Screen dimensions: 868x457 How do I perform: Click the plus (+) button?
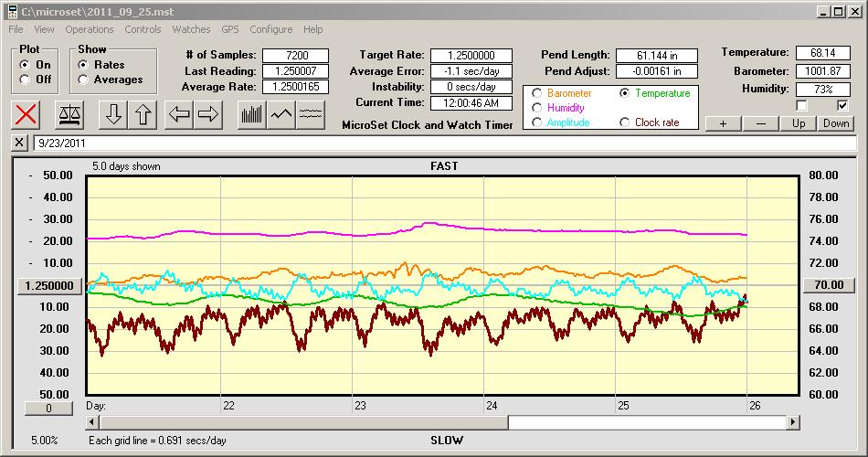[x=723, y=123]
